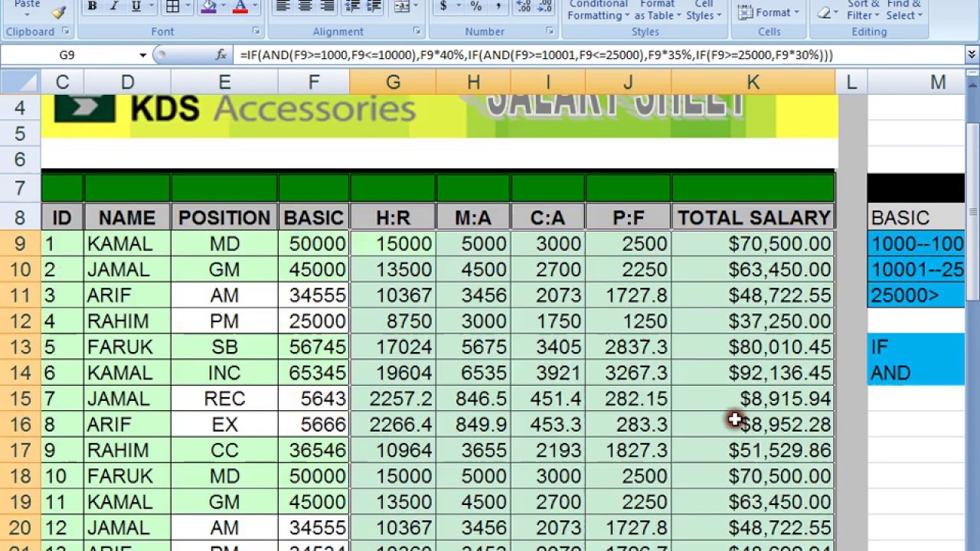980x551 pixels.
Task: Click the Format Painter brush icon
Action: [58, 12]
